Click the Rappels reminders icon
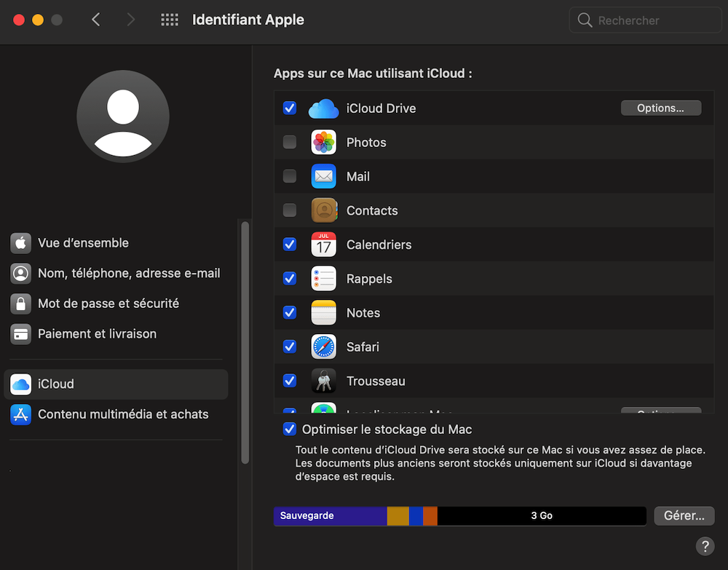This screenshot has height=570, width=728. (x=324, y=279)
